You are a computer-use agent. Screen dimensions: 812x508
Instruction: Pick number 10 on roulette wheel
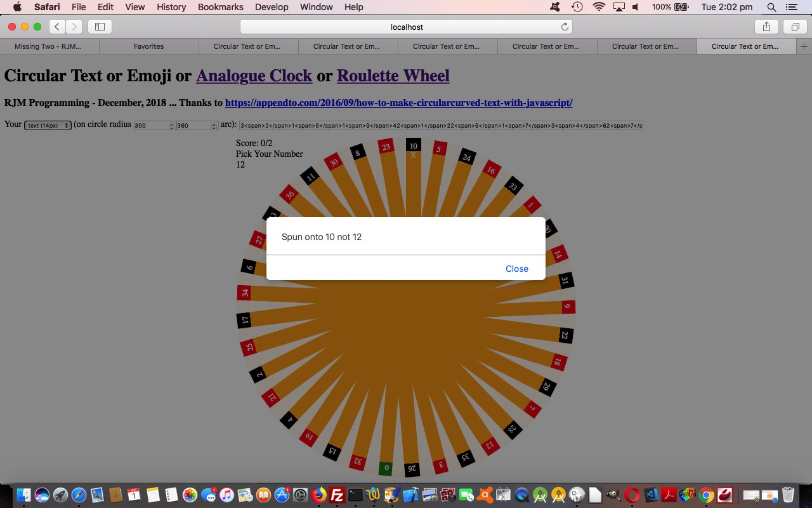(413, 145)
